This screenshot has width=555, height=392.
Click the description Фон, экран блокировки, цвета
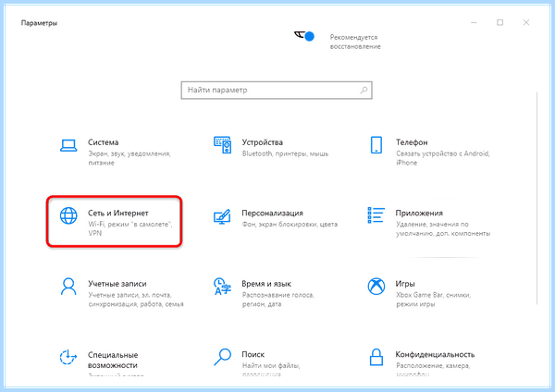point(290,225)
